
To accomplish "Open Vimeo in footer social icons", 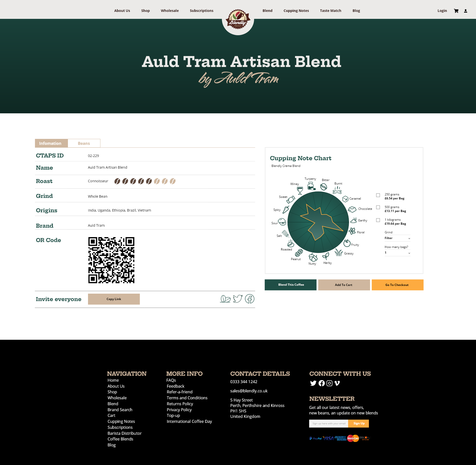I will tap(337, 383).
